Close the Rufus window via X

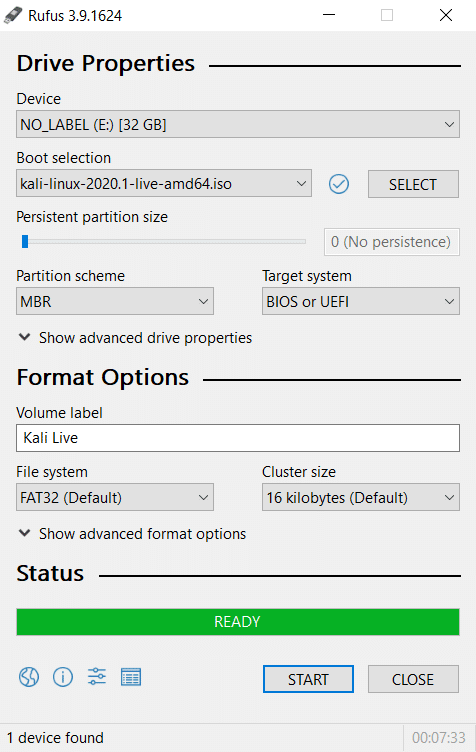coord(446,15)
